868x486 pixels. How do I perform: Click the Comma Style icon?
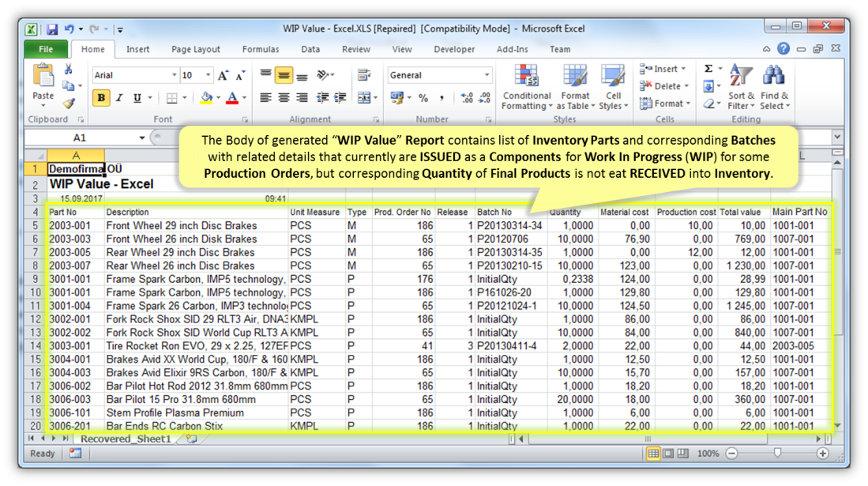(442, 98)
